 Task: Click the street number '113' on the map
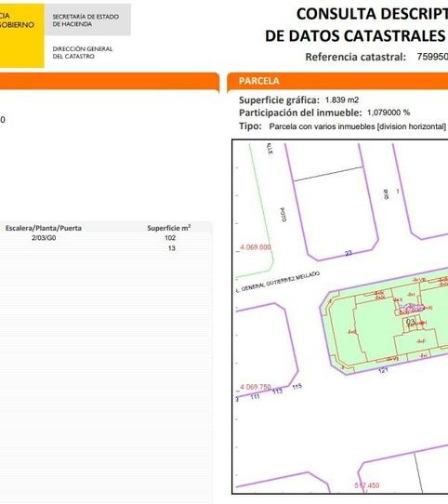tap(277, 391)
